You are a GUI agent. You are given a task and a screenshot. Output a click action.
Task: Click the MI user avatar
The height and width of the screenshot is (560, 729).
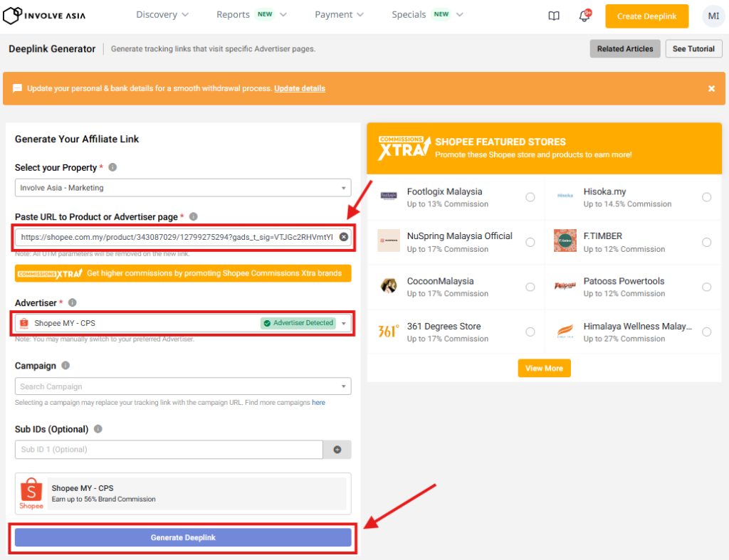coord(713,16)
